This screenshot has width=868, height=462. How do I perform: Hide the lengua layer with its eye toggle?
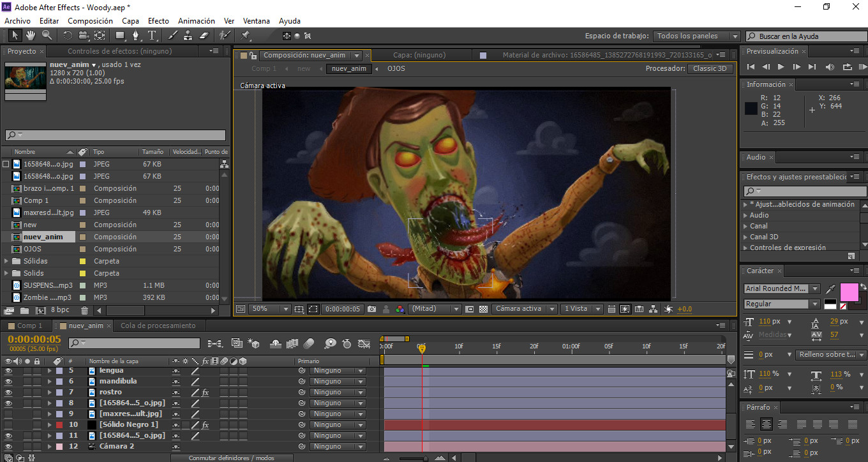(8, 371)
